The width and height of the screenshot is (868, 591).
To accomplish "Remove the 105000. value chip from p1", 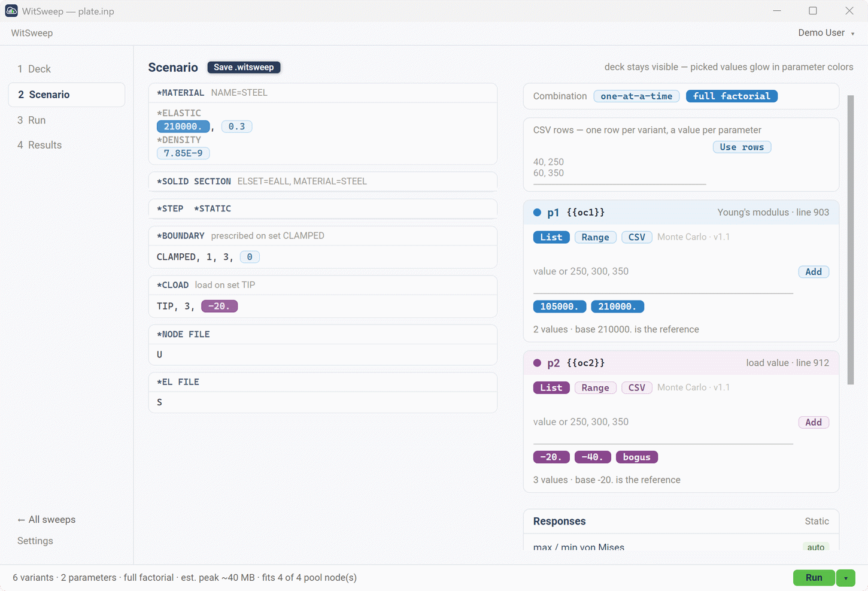I will (x=559, y=307).
